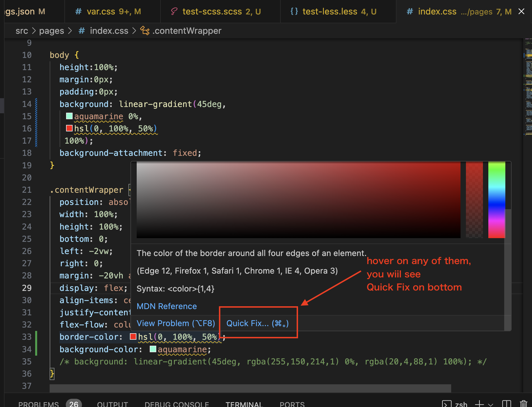This screenshot has height=407, width=532.
Task: Click the aquamarine swatch on line 15
Action: (x=69, y=116)
